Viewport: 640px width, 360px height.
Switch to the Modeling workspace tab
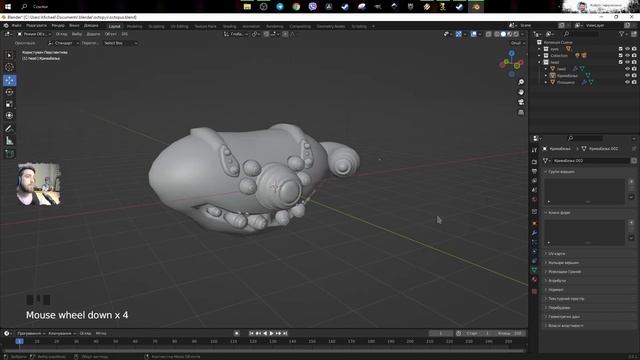pyautogui.click(x=134, y=26)
